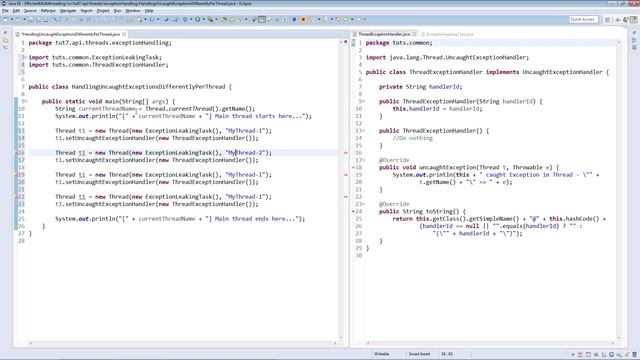The height and width of the screenshot is (360, 640).
Task: Open the Edit menu
Action: [x=16, y=11]
